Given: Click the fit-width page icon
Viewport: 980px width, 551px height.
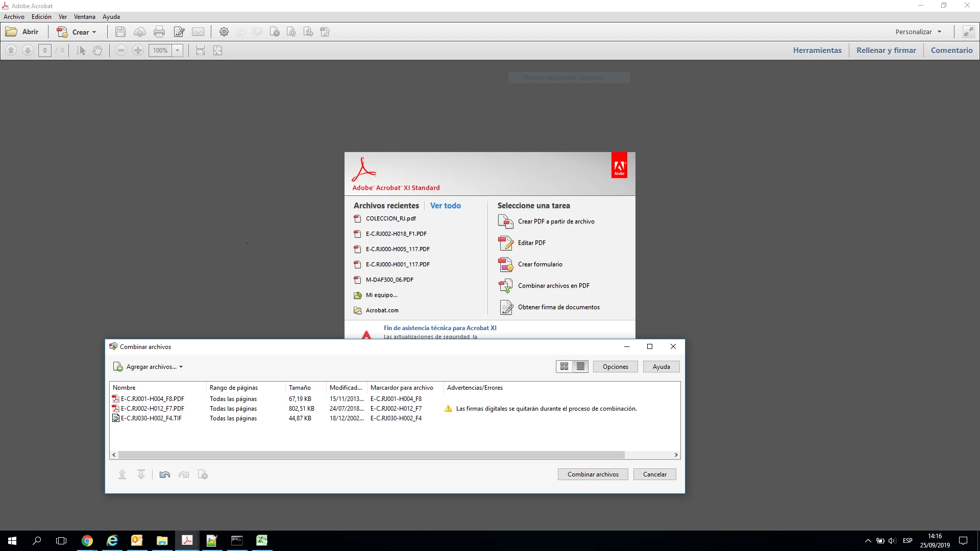Looking at the screenshot, I should (x=201, y=51).
